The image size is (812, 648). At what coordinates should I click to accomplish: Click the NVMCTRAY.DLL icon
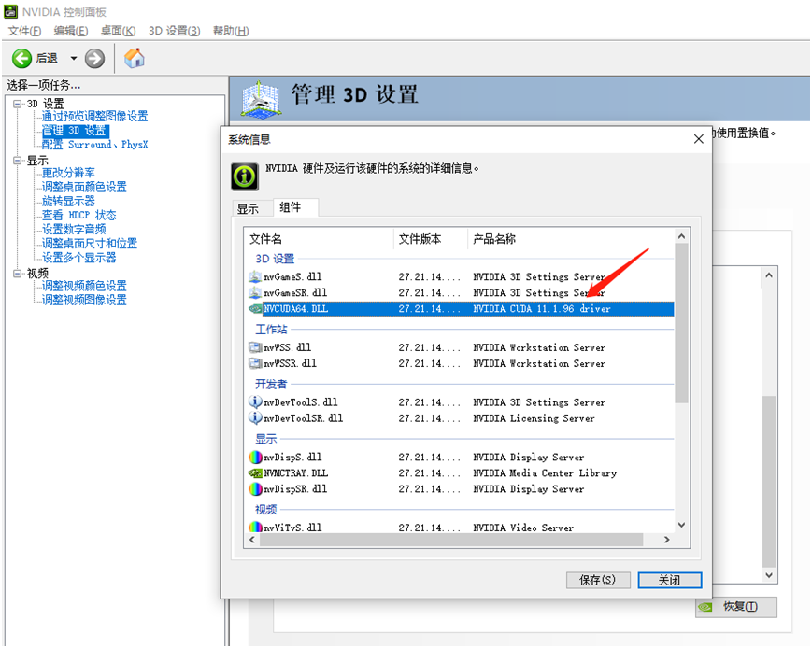(x=255, y=473)
